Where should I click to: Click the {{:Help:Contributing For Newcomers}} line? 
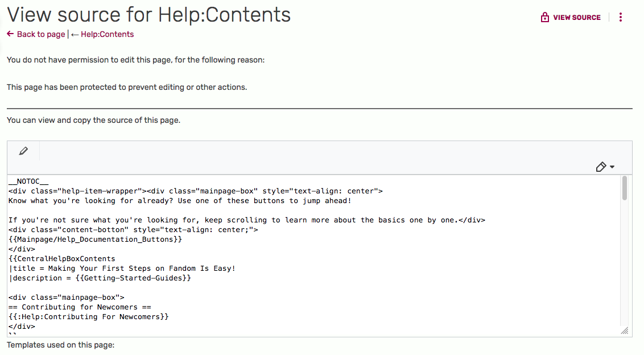click(88, 317)
